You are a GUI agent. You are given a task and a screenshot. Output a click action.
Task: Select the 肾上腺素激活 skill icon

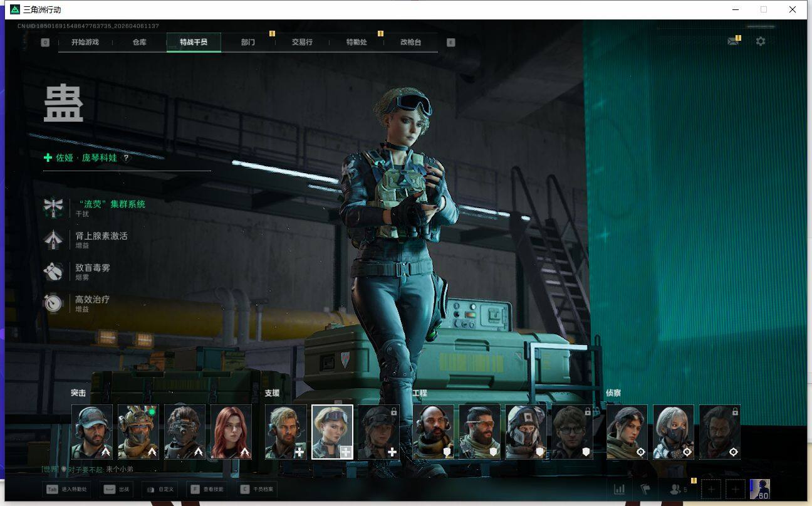pyautogui.click(x=53, y=240)
